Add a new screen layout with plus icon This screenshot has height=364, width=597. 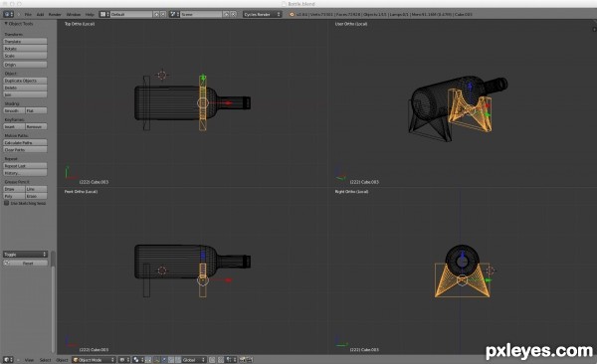pyautogui.click(x=156, y=14)
